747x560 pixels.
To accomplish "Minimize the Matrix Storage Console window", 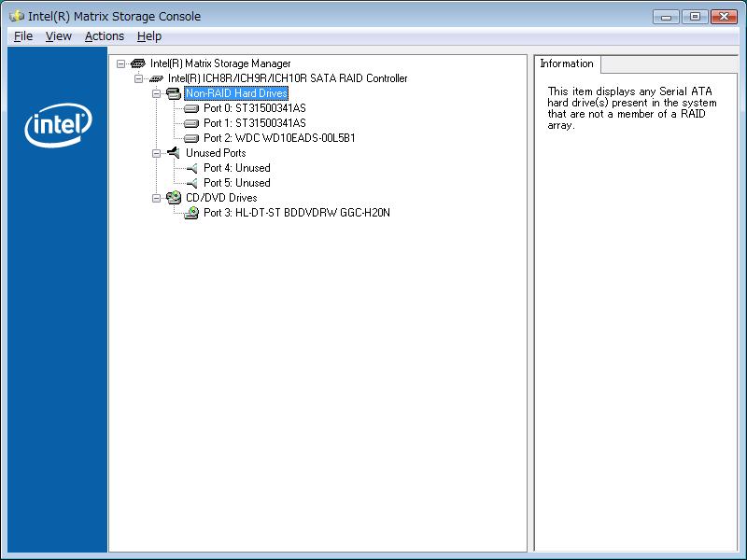I will point(666,17).
